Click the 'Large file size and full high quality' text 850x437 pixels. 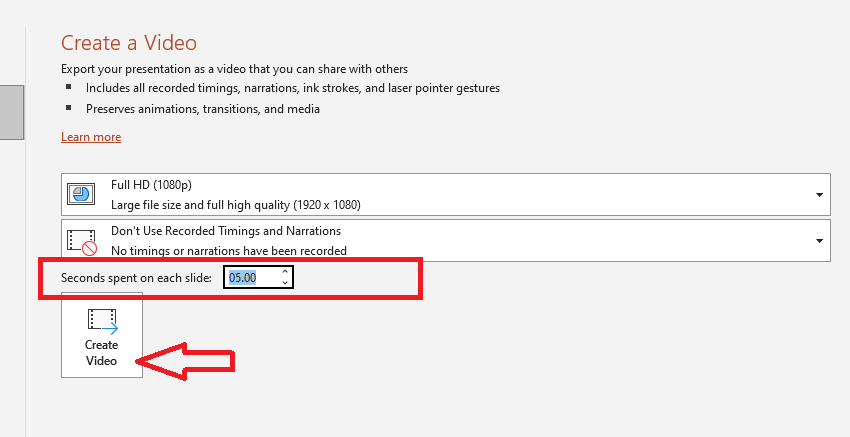tap(235, 204)
